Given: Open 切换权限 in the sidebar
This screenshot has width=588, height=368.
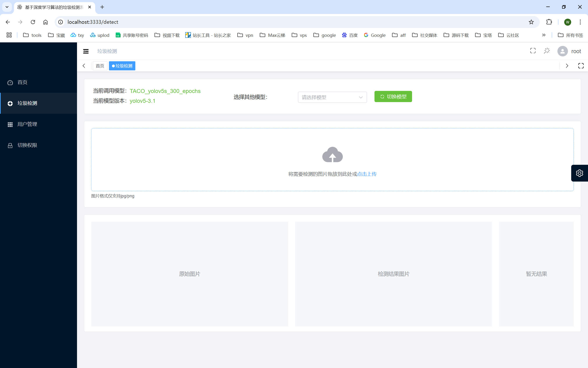Looking at the screenshot, I should [38, 145].
